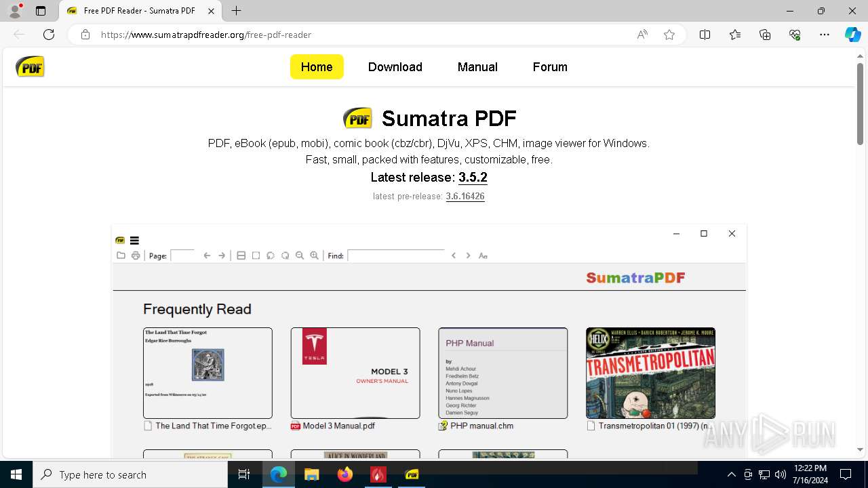Click the page scrollbar up arrow
Screen dimensions: 868x488
click(860, 56)
